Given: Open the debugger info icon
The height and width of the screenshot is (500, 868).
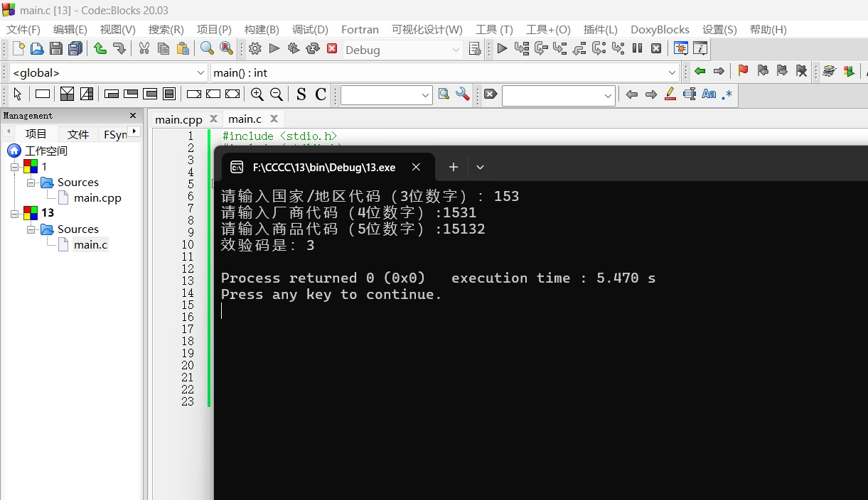Looking at the screenshot, I should pyautogui.click(x=700, y=48).
